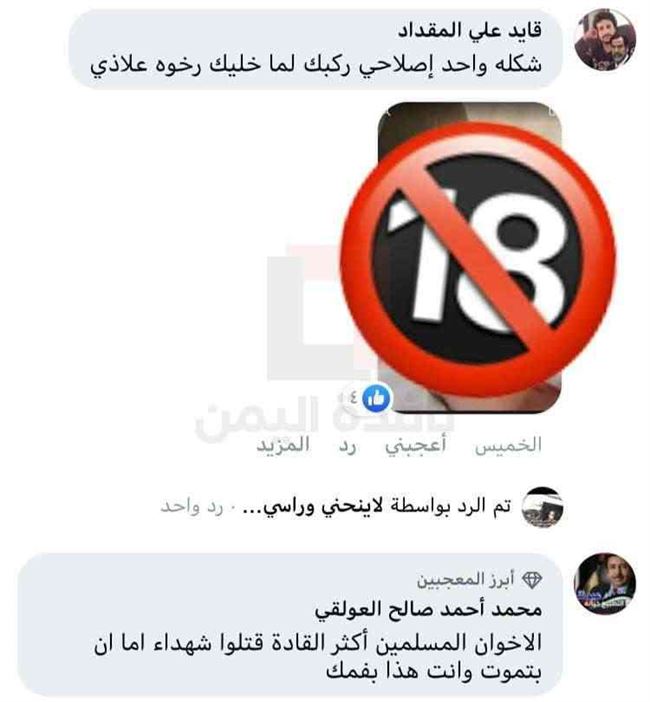
Task: Click the أبرز المعجبين badge label
Action: click(466, 580)
